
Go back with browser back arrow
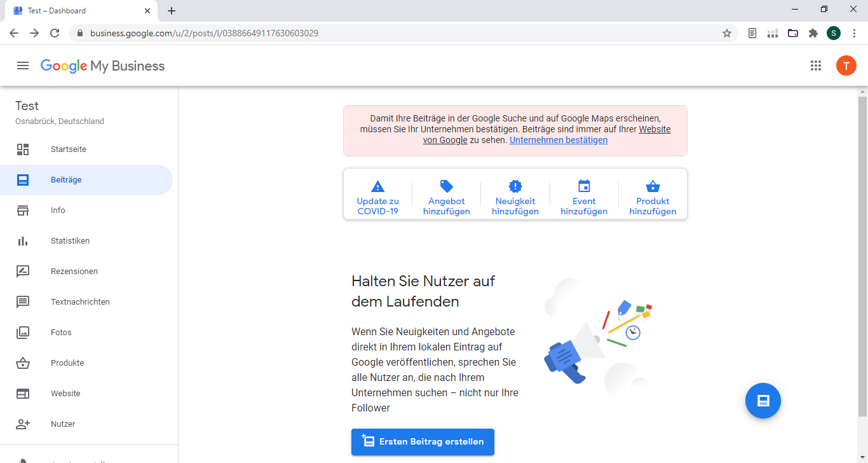tap(14, 33)
